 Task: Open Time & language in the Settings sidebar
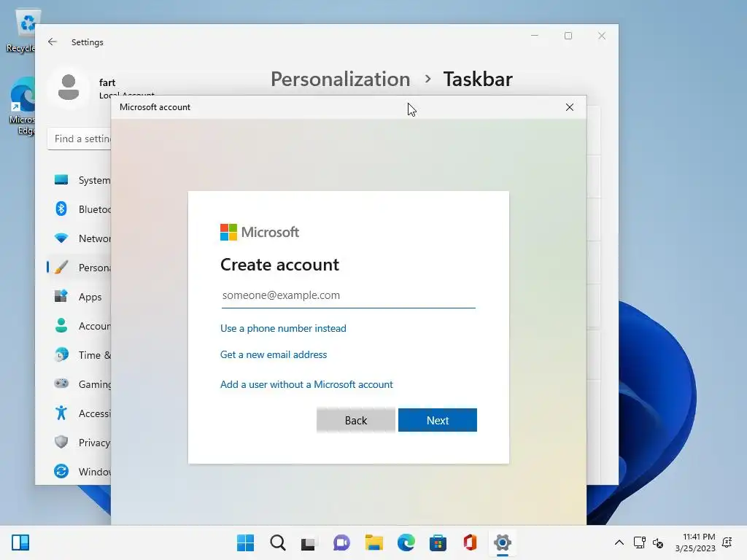pos(79,355)
